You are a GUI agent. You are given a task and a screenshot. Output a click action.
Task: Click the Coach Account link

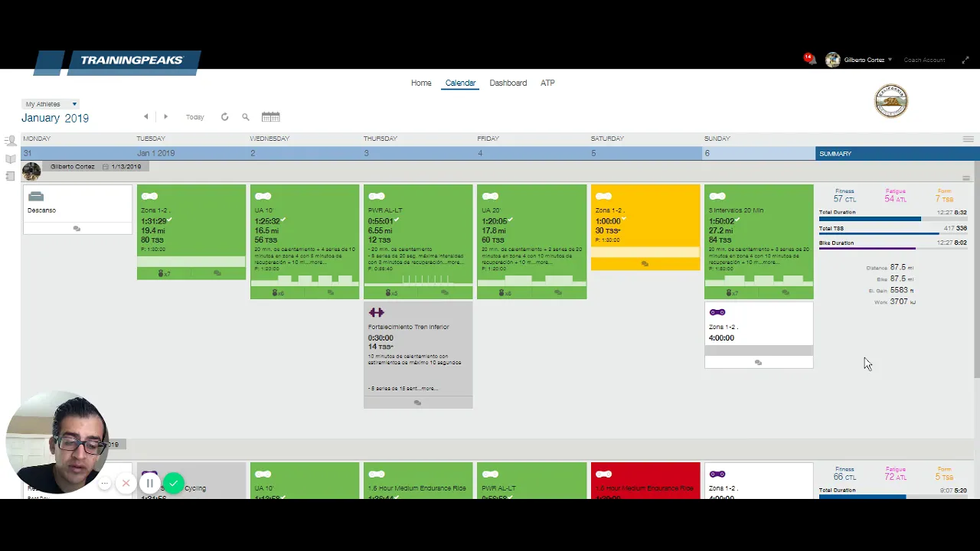pyautogui.click(x=924, y=60)
